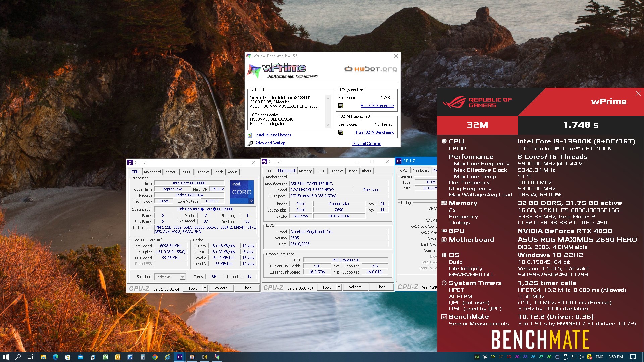Click the Motherboard icon in BenchMate panel
The width and height of the screenshot is (644, 362).
pos(444,240)
